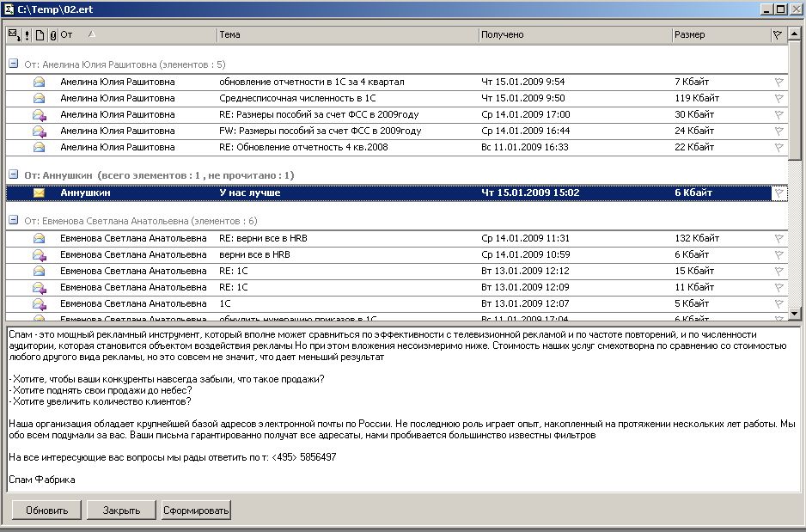This screenshot has height=532, width=806.
Task: Click the message list scroll down arrow
Action: [797, 314]
